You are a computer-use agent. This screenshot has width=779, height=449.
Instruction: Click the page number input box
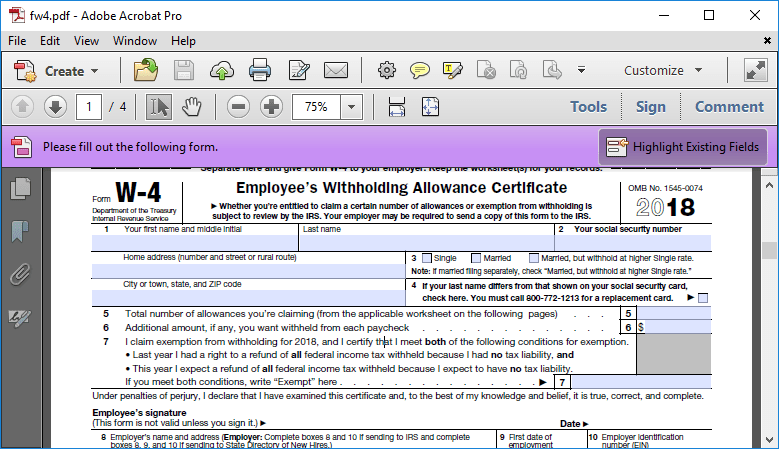click(89, 107)
